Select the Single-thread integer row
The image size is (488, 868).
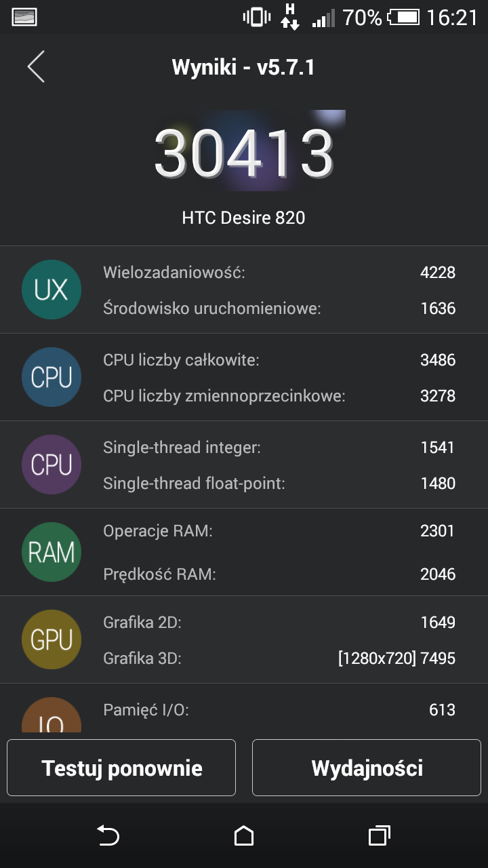(279, 448)
